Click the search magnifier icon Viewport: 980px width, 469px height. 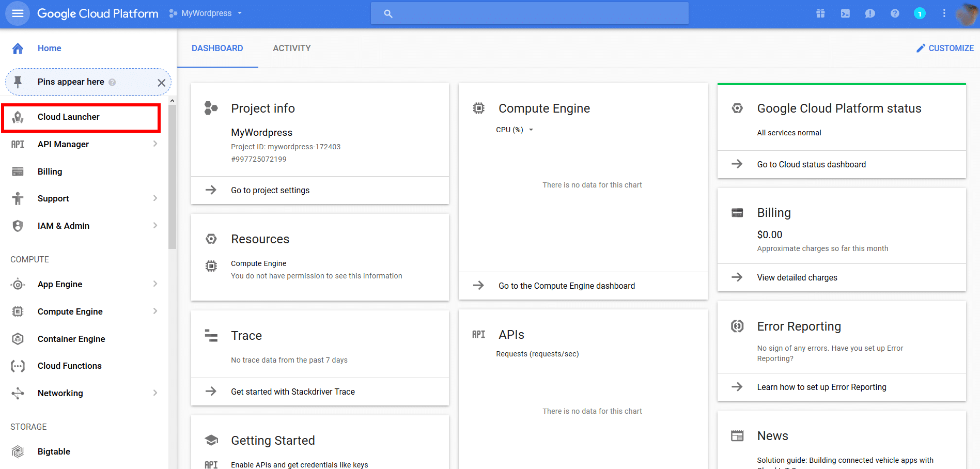(388, 13)
